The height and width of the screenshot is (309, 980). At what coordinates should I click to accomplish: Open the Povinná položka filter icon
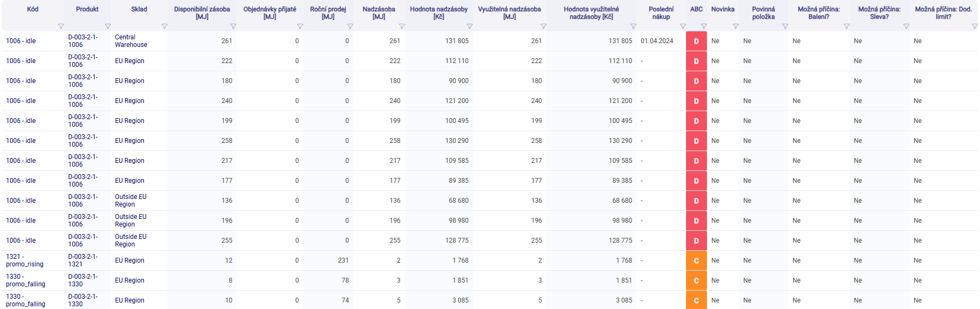tap(785, 26)
